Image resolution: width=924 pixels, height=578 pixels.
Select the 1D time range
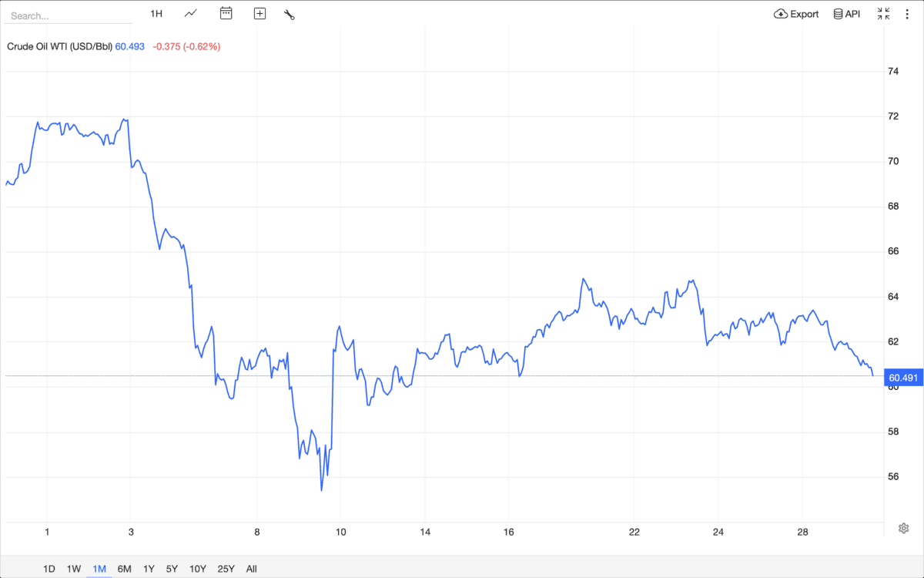(x=49, y=569)
